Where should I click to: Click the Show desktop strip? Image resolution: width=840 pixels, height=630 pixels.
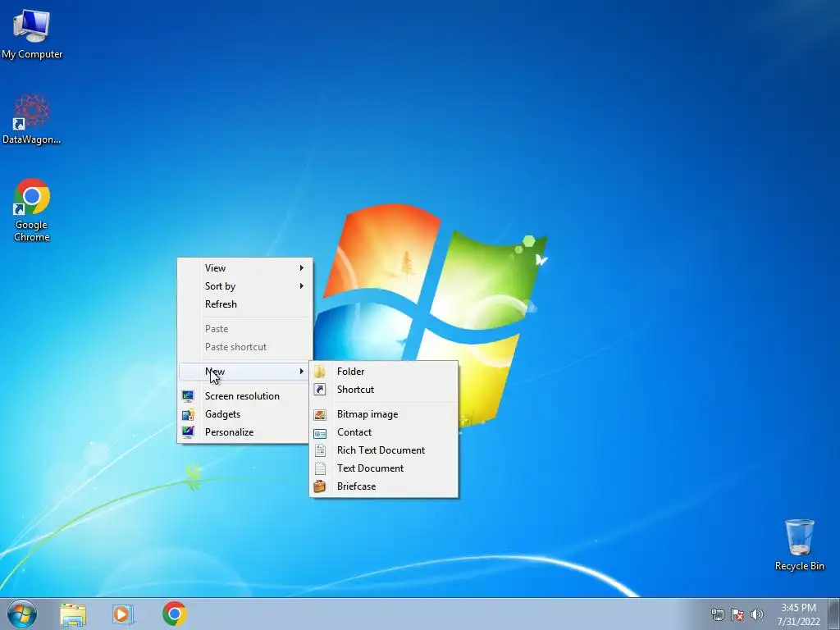coord(834,614)
